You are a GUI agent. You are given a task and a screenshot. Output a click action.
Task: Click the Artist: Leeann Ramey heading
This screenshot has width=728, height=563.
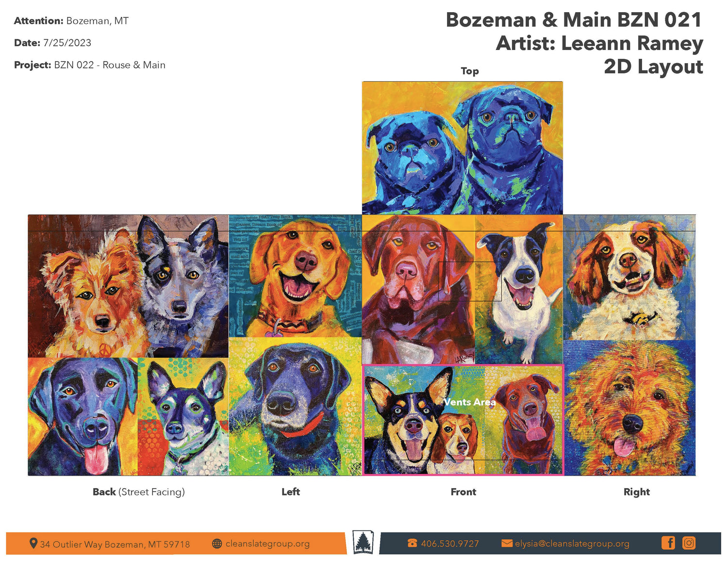click(x=599, y=43)
